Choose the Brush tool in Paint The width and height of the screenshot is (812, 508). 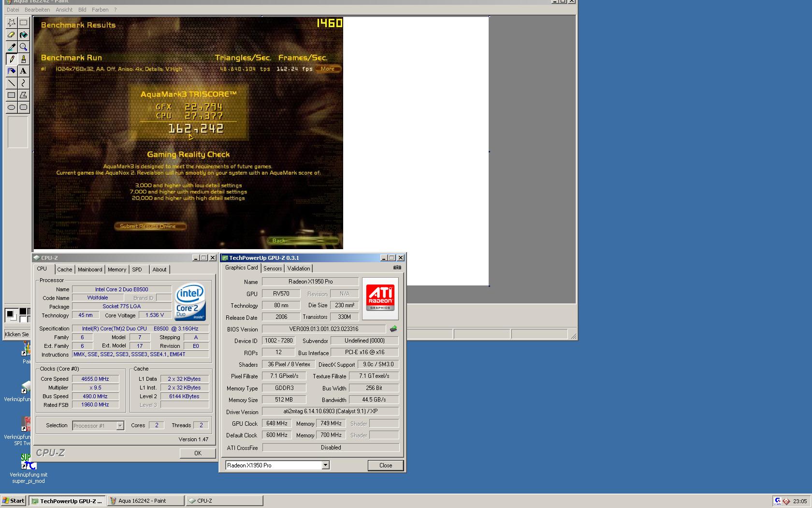click(x=23, y=59)
